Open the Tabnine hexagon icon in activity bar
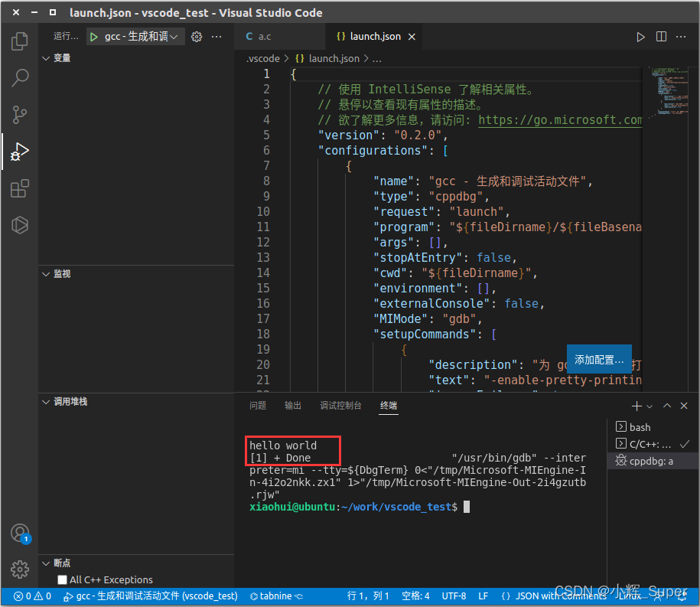The height and width of the screenshot is (607, 700). click(x=19, y=225)
